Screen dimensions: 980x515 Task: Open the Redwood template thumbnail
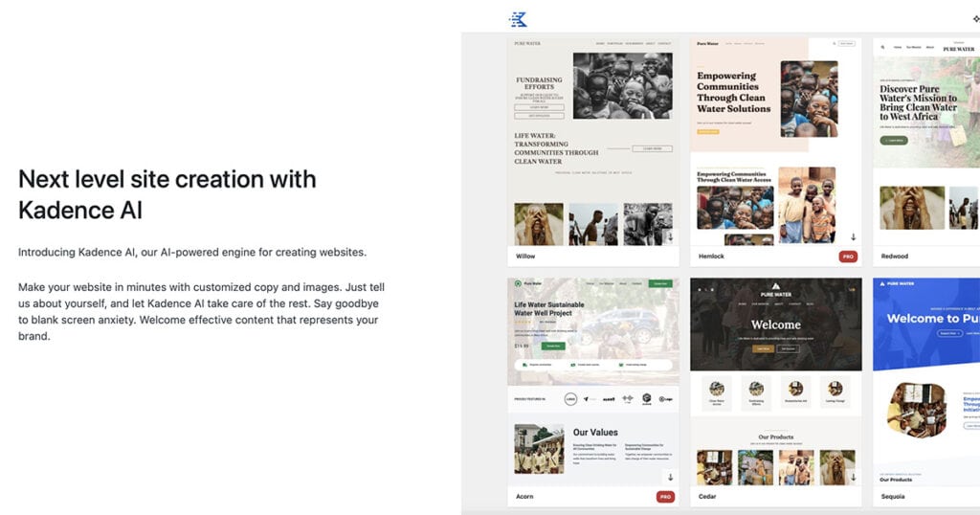pos(926,142)
